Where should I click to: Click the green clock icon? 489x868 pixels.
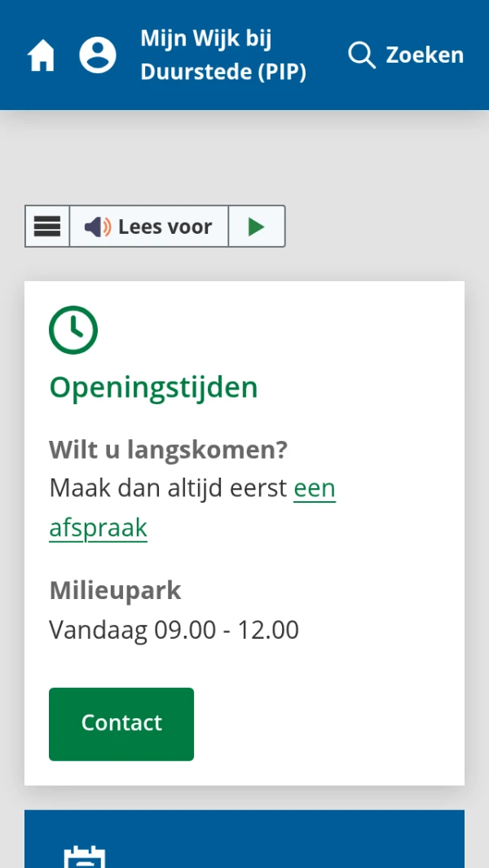pos(73,330)
